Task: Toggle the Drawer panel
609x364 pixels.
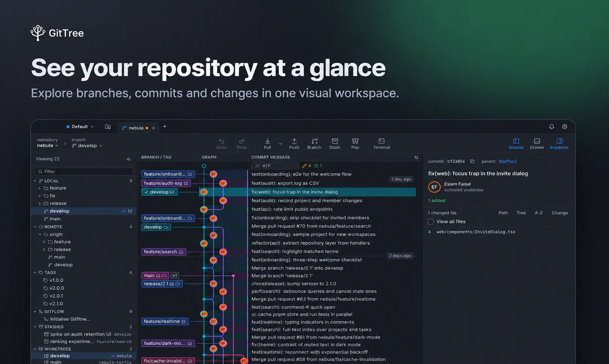Action: click(537, 144)
